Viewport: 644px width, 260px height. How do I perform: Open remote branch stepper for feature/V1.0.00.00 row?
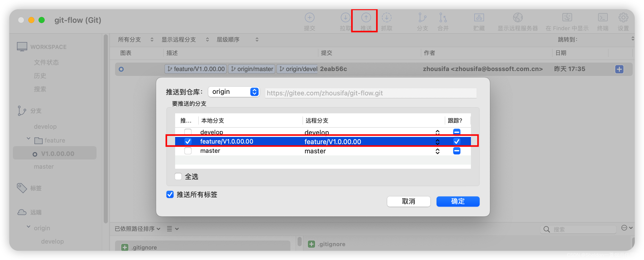click(438, 142)
